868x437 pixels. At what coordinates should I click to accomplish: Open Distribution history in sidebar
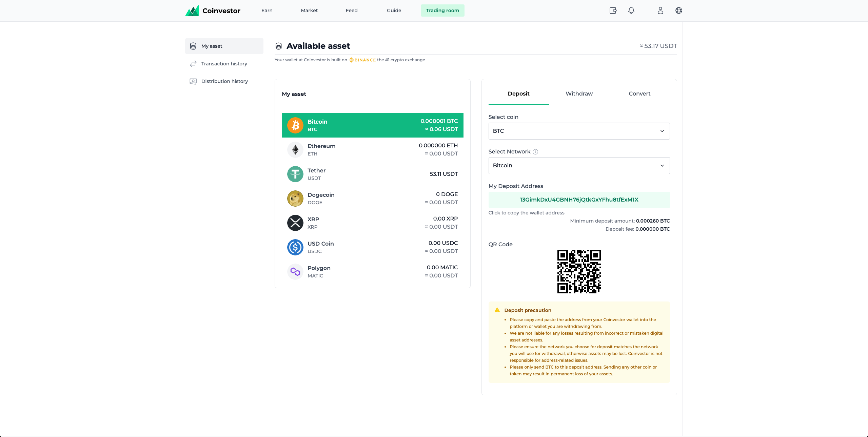click(224, 81)
